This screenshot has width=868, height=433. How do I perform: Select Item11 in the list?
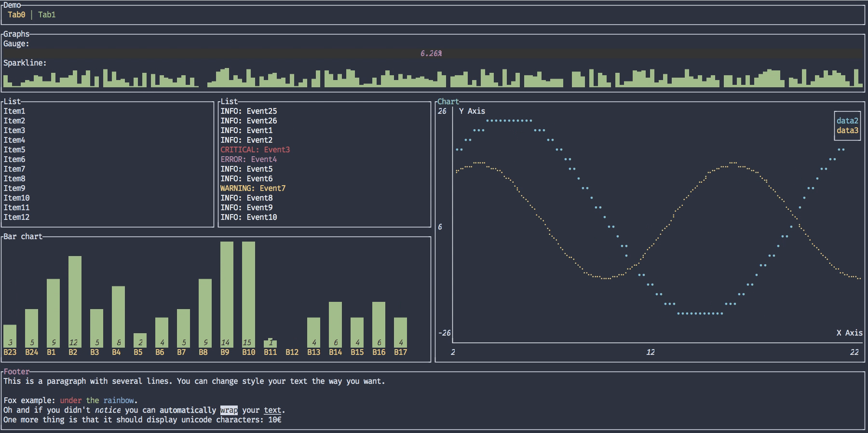(16, 208)
